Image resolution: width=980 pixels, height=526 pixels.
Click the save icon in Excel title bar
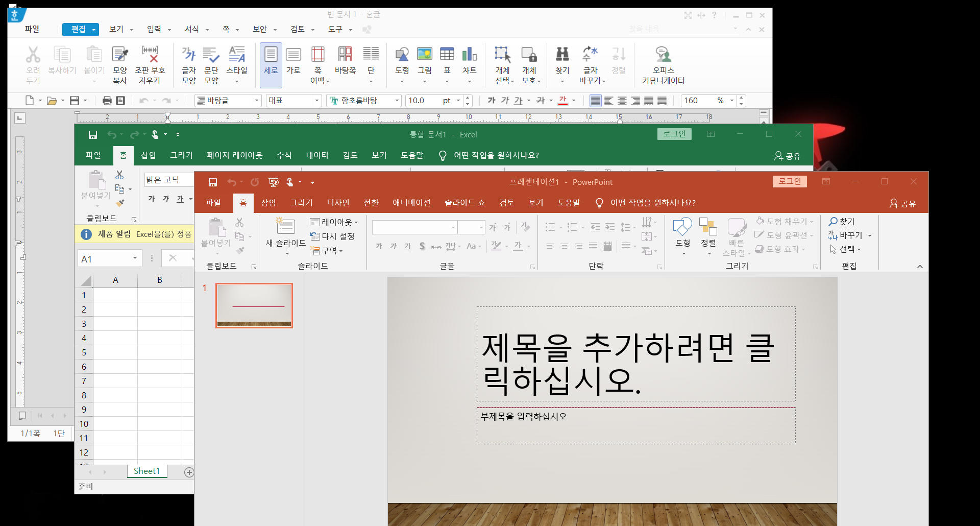[x=93, y=135]
